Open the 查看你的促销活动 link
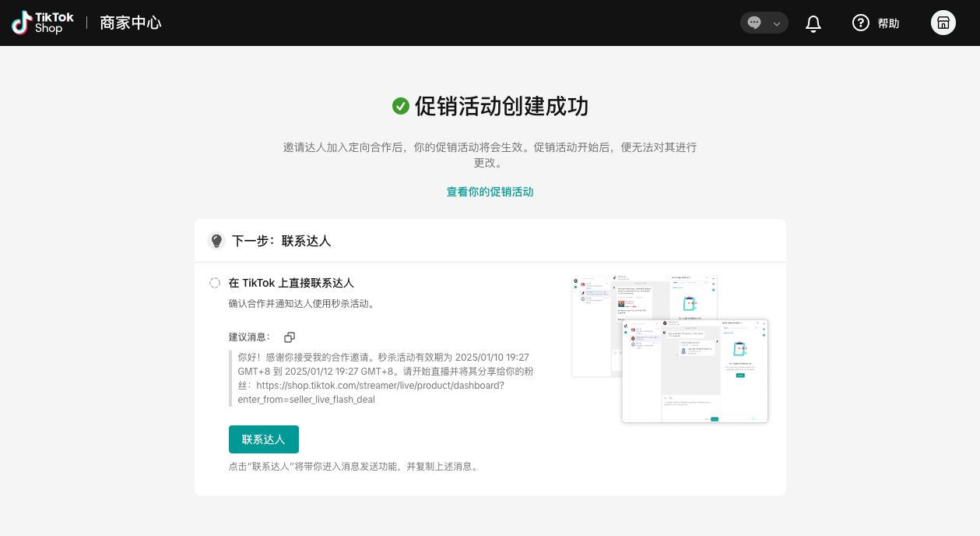The height and width of the screenshot is (536, 980). pos(490,192)
